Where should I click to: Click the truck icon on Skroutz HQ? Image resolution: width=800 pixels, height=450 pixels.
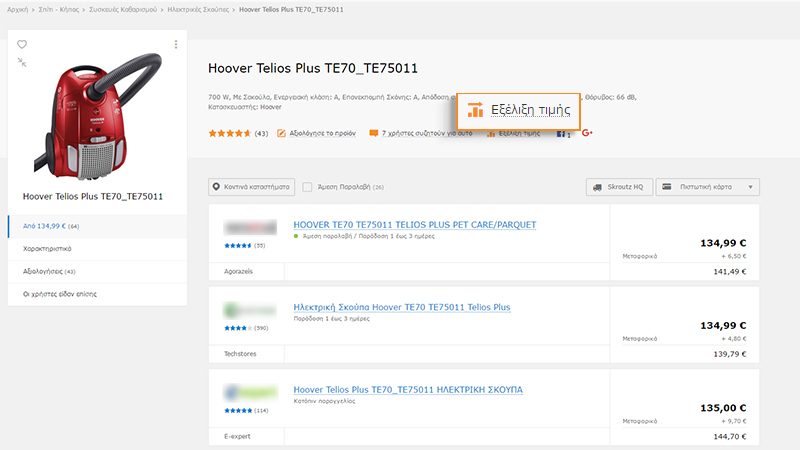pos(597,187)
